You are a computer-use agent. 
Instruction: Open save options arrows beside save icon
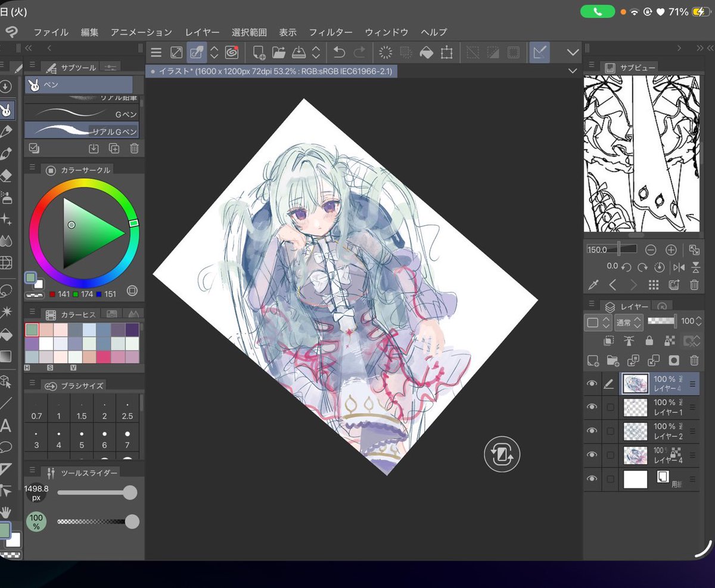[x=316, y=52]
